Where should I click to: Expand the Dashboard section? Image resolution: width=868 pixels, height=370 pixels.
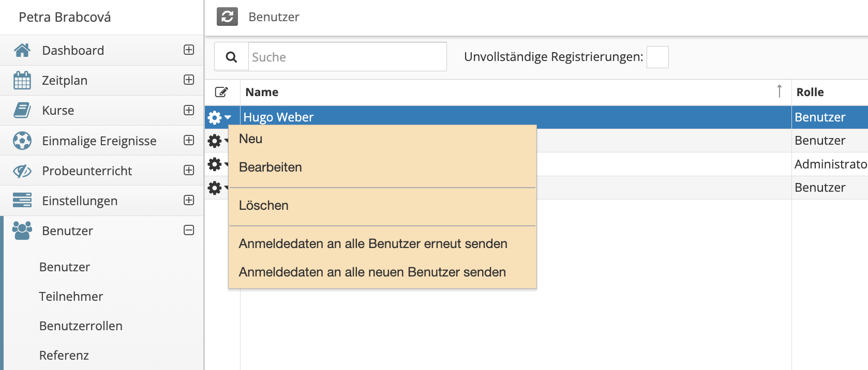189,50
